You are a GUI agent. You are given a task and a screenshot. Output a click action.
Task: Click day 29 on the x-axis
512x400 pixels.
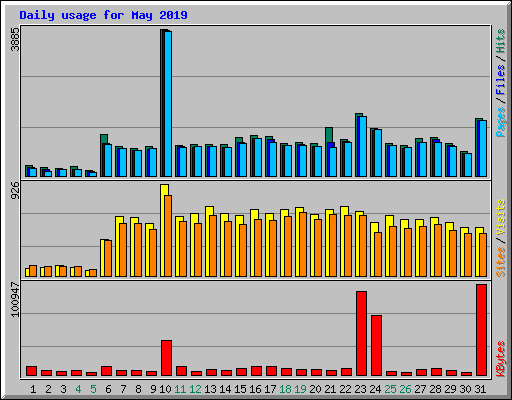point(450,389)
